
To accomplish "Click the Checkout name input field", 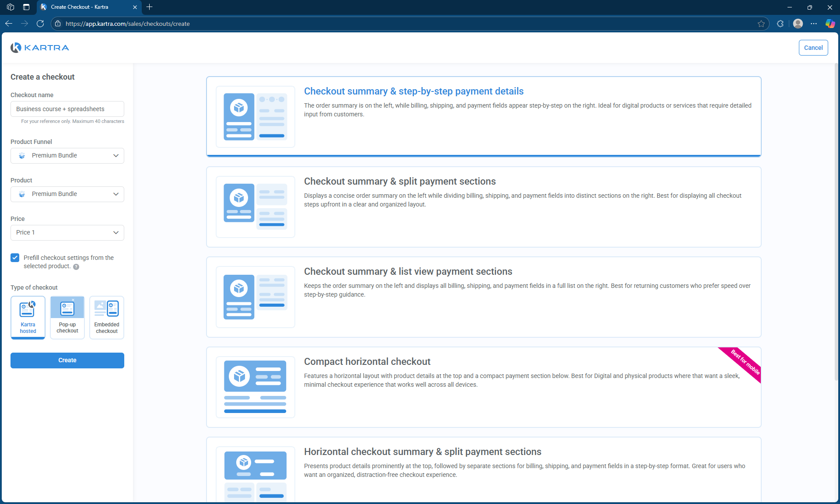I will coord(67,109).
